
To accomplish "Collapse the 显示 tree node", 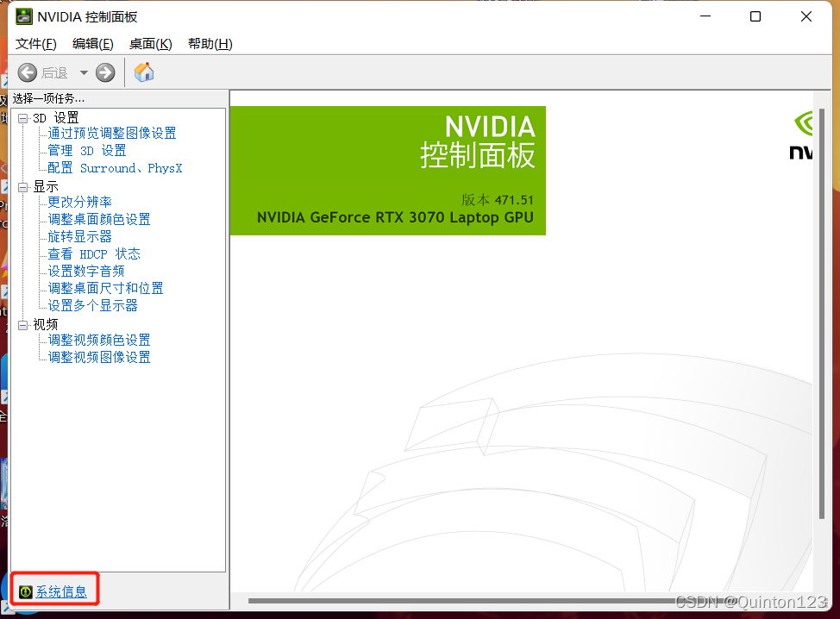I will click(23, 187).
